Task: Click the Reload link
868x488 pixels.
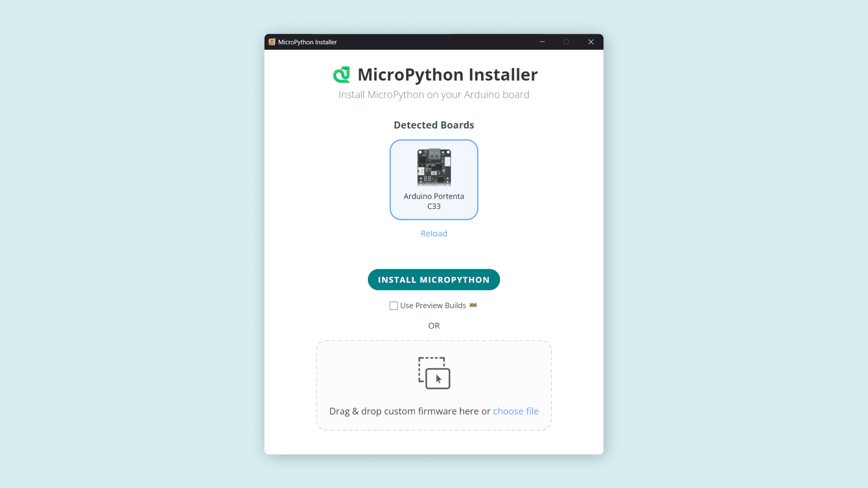Action: pyautogui.click(x=434, y=233)
